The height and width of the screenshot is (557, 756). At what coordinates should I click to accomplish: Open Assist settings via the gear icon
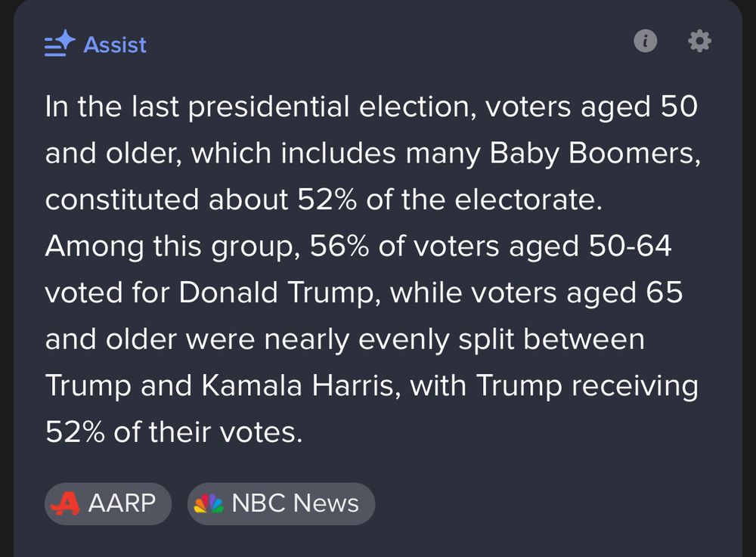pyautogui.click(x=699, y=41)
